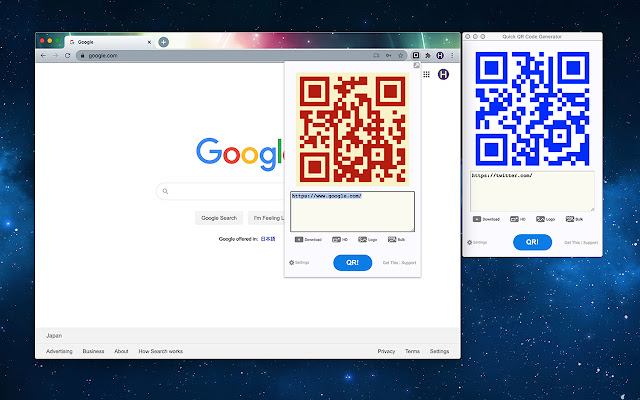Click the Google Search button
The image size is (640, 400).
(219, 217)
